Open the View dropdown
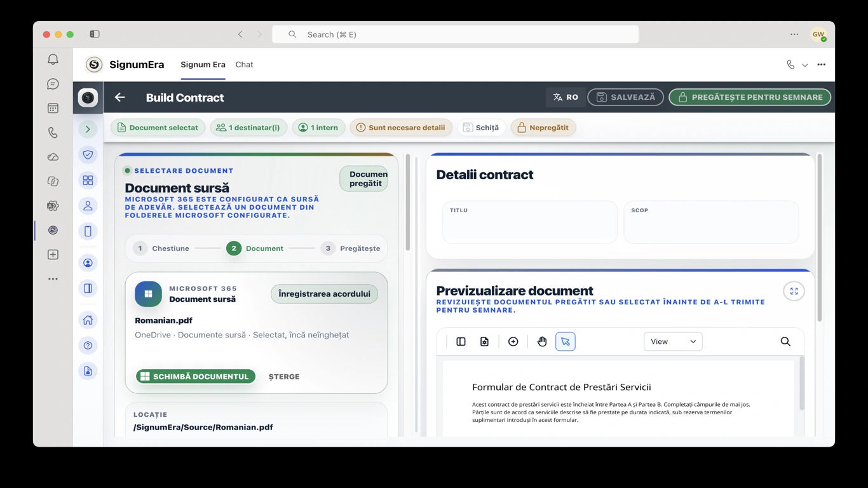 [673, 342]
